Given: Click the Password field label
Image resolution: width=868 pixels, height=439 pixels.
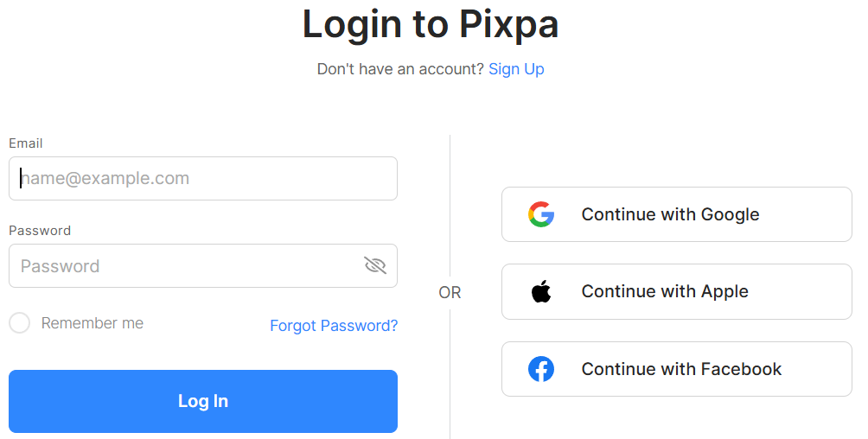Looking at the screenshot, I should (40, 231).
